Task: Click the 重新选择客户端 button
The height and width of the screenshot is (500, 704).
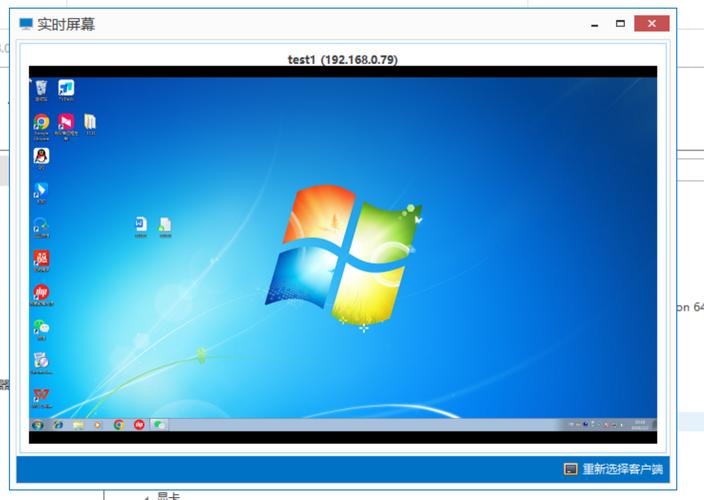Action: pyautogui.click(x=614, y=469)
